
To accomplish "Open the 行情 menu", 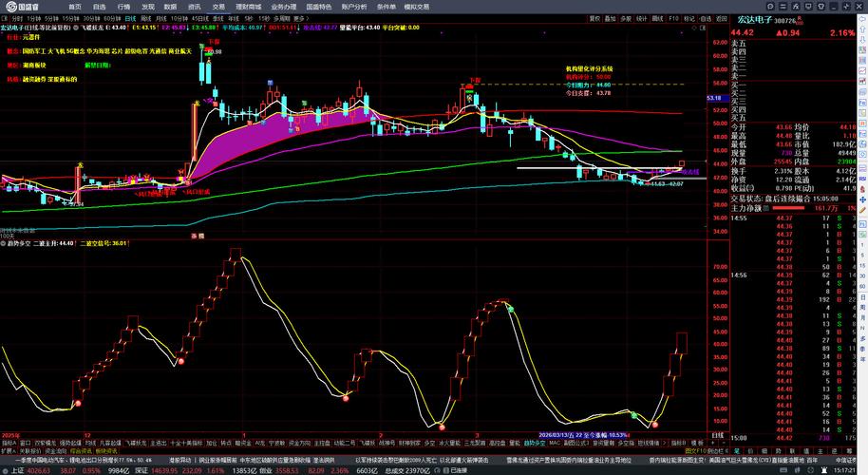I will click(x=124, y=7).
